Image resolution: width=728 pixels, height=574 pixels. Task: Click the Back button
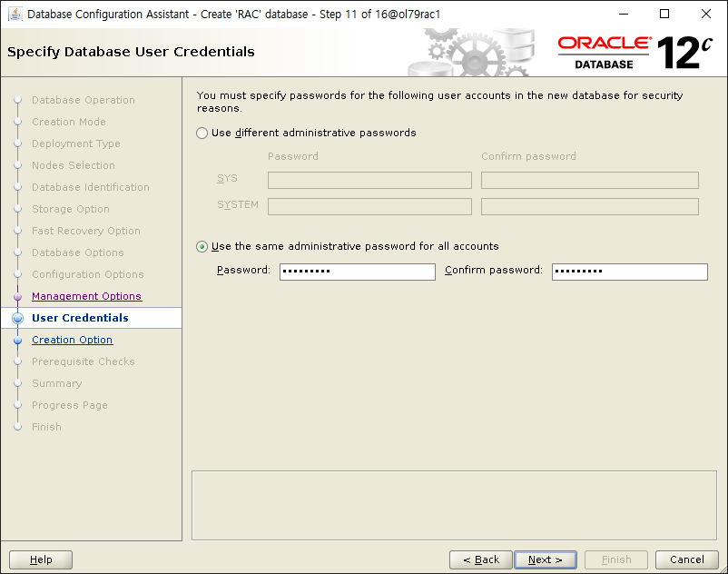click(x=481, y=559)
